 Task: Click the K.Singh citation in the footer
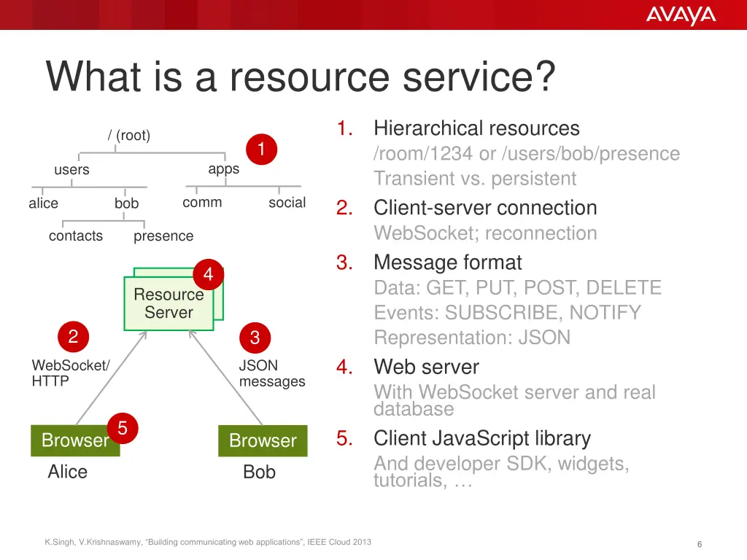(x=208, y=542)
